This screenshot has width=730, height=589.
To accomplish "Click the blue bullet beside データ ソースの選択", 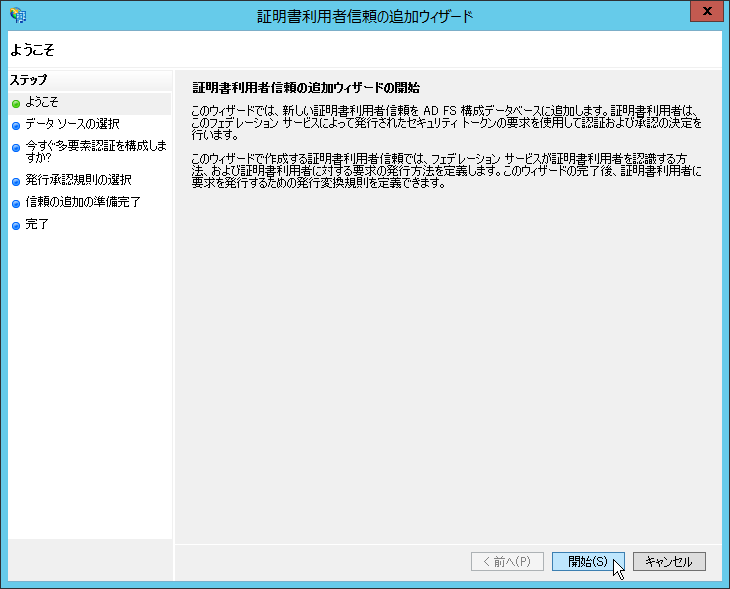I will click(x=16, y=125).
